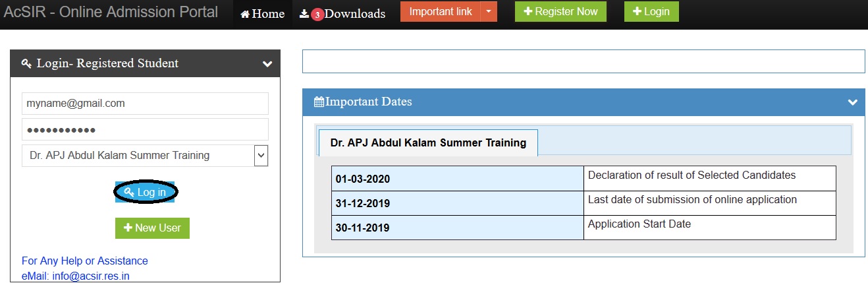Click the download icon in navbar
This screenshot has height=283, width=868.
coord(304,13)
